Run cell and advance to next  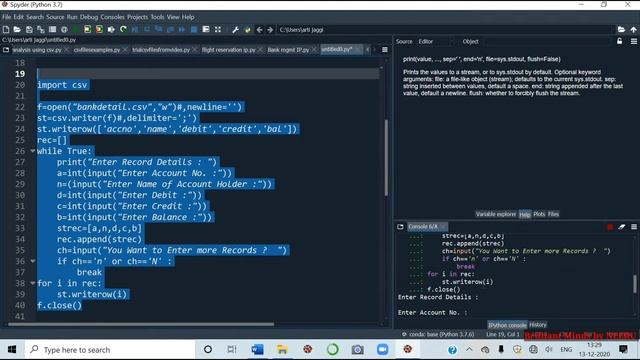99,29
